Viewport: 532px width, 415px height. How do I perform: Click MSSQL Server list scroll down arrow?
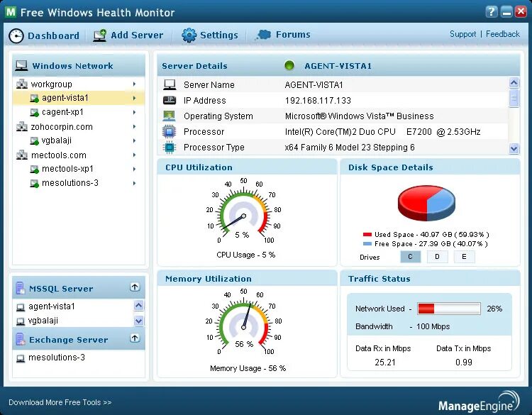pos(138,321)
